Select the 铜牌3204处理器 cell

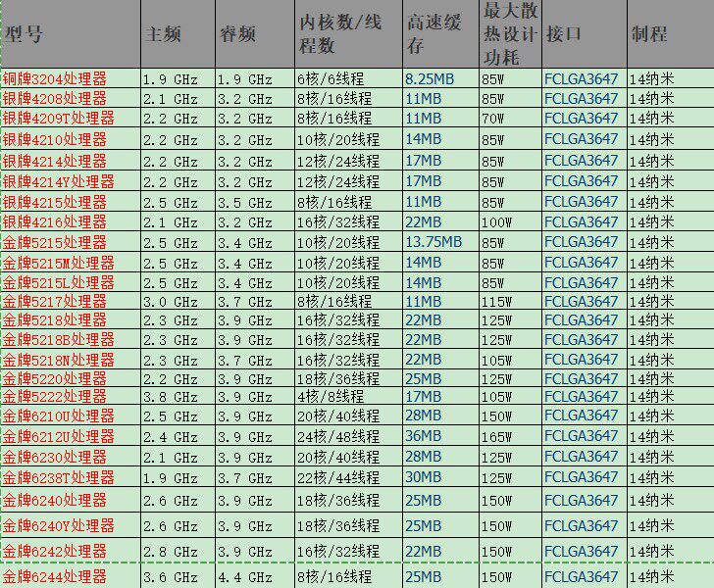click(71, 78)
